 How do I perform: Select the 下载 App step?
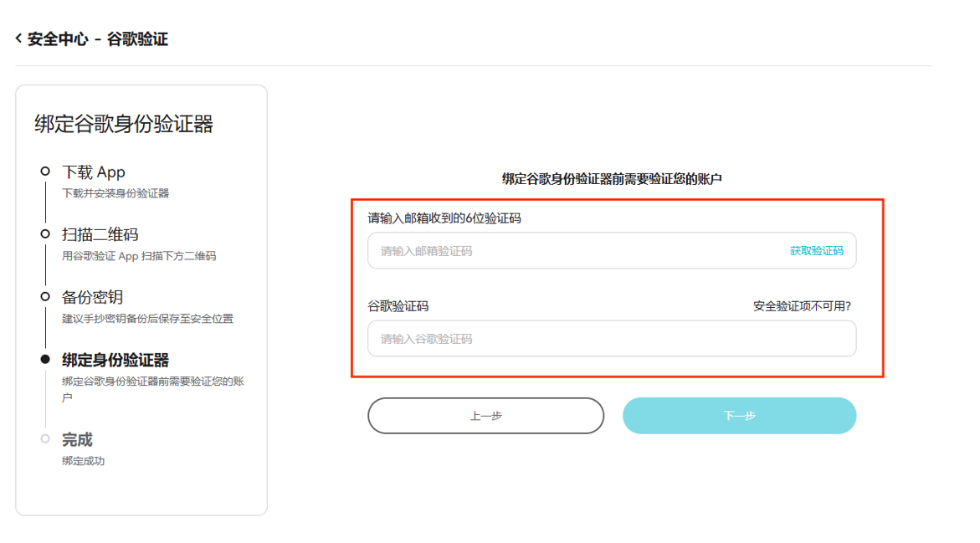94,172
